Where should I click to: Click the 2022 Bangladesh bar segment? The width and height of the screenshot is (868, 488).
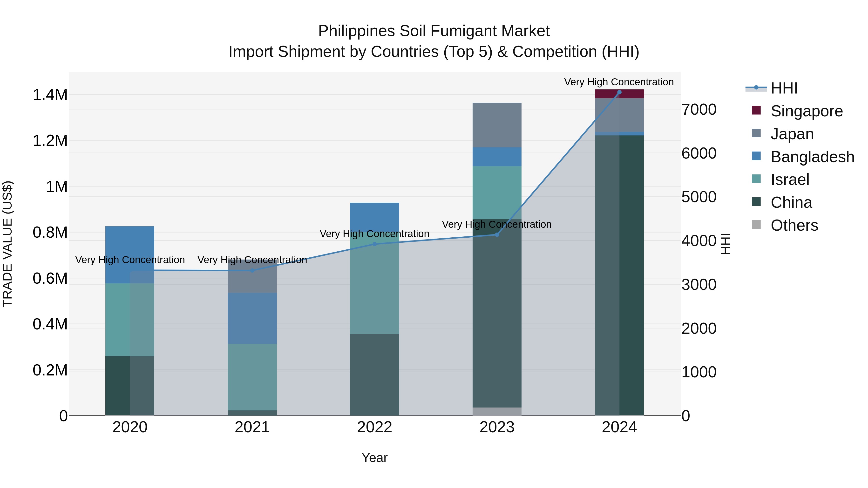(x=375, y=217)
